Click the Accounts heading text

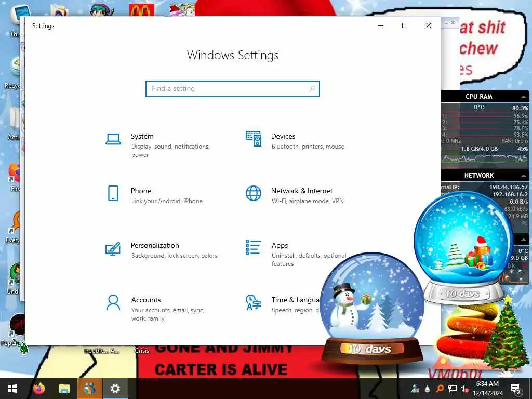[x=146, y=300]
